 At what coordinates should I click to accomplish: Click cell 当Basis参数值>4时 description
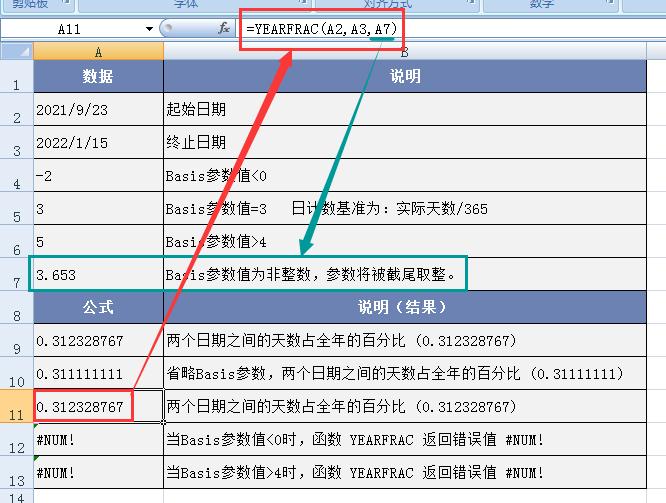click(x=405, y=472)
